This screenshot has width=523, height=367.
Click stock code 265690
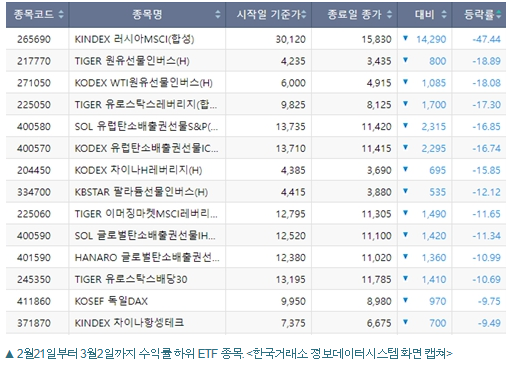pos(34,39)
